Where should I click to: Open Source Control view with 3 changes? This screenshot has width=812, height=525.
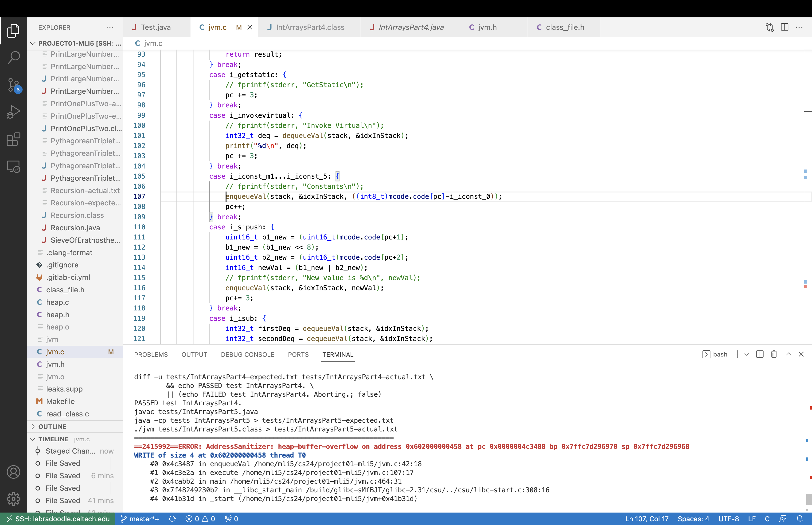[x=13, y=85]
